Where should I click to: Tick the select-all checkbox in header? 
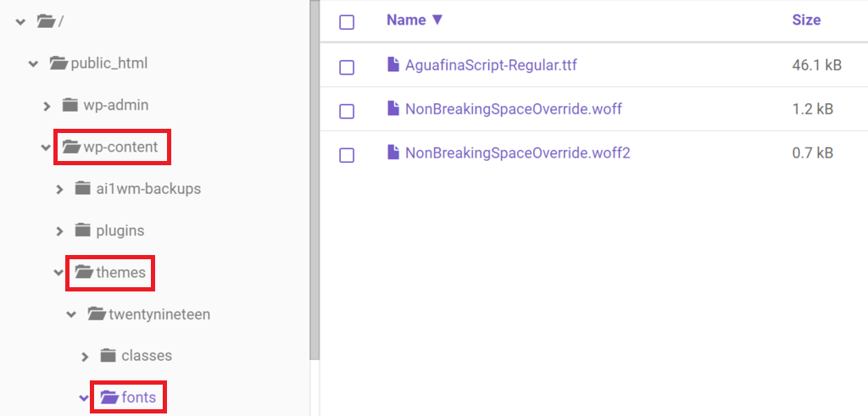pyautogui.click(x=347, y=22)
